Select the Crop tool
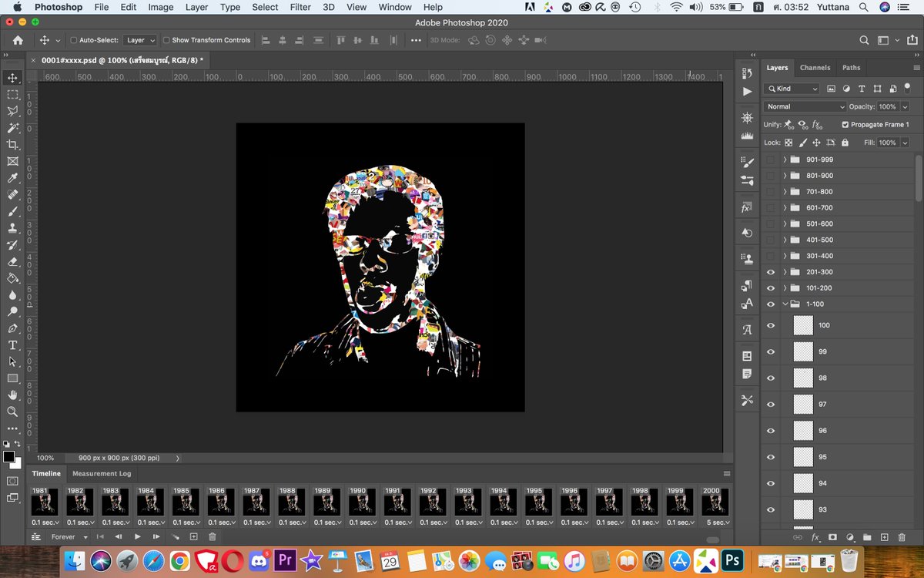The image size is (924, 578). click(12, 145)
